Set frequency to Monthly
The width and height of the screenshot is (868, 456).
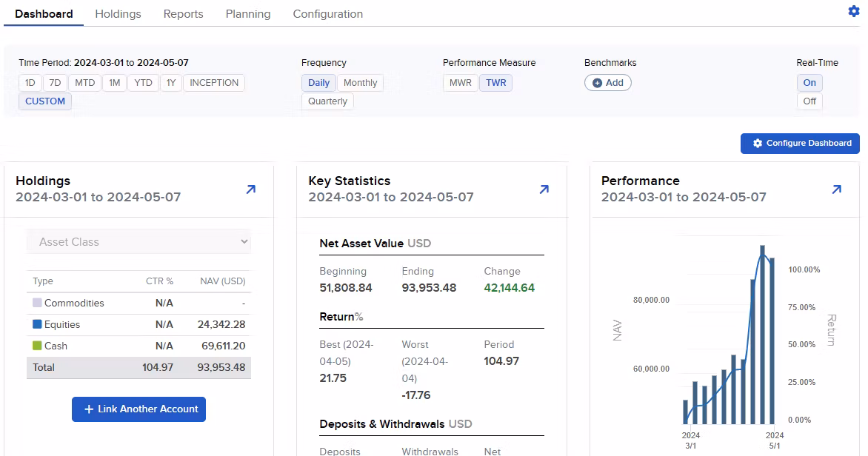pyautogui.click(x=360, y=83)
